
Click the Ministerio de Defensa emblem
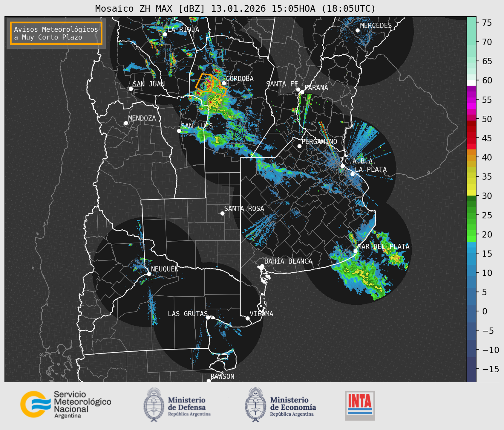154,405
